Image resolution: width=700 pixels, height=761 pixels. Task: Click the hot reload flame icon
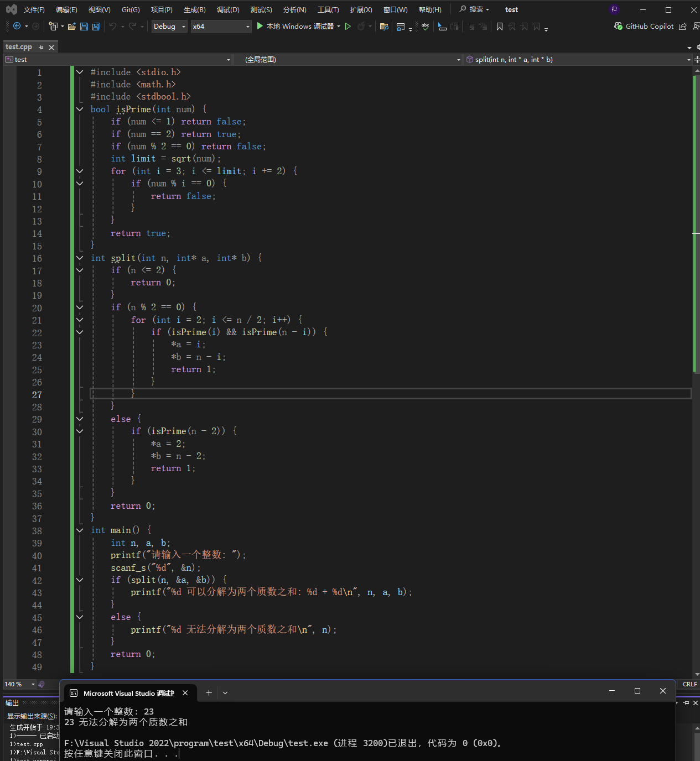tap(361, 26)
